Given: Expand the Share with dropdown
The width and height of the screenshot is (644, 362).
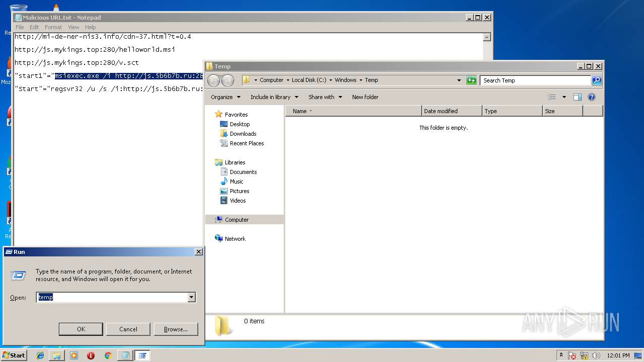Looking at the screenshot, I should point(325,97).
